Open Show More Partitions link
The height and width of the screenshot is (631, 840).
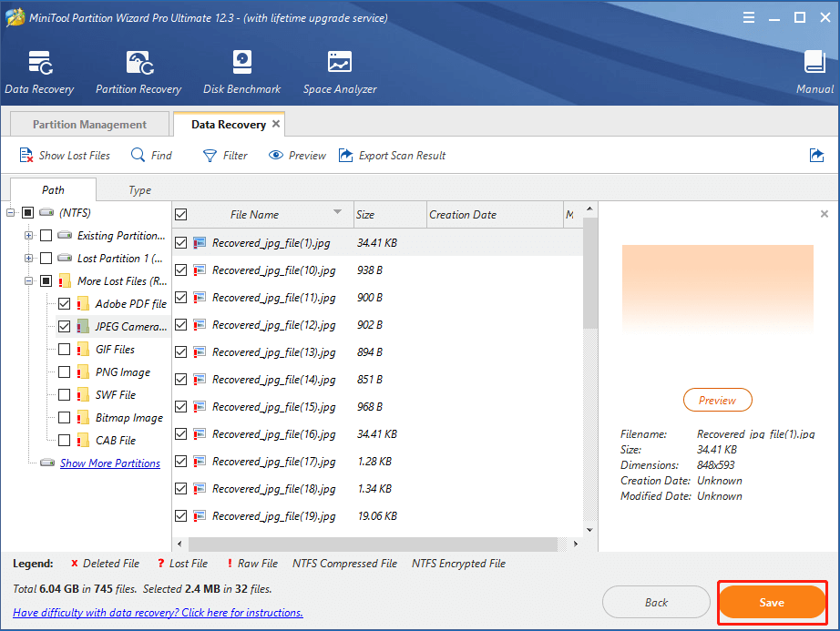[110, 463]
